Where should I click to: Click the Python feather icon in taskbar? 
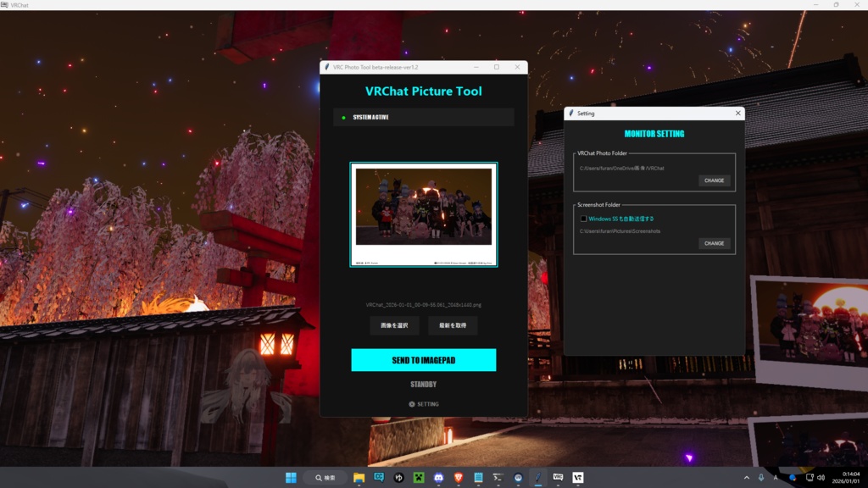tap(537, 479)
